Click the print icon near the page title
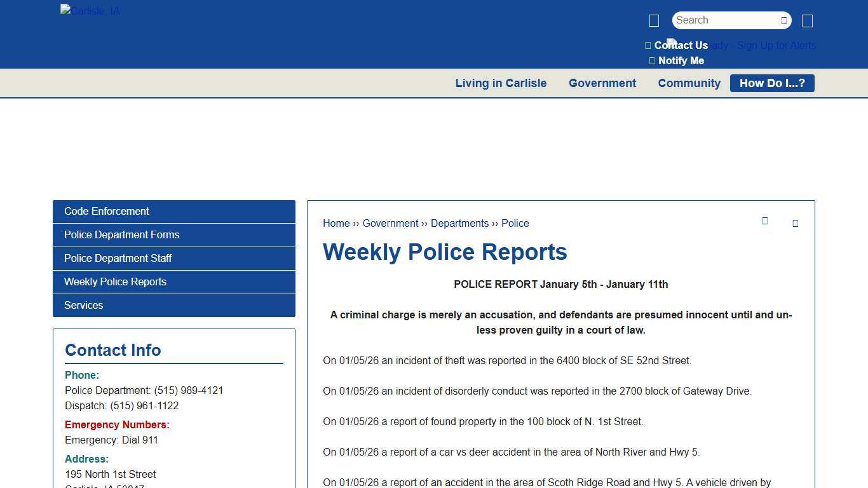The image size is (868, 488). point(796,224)
